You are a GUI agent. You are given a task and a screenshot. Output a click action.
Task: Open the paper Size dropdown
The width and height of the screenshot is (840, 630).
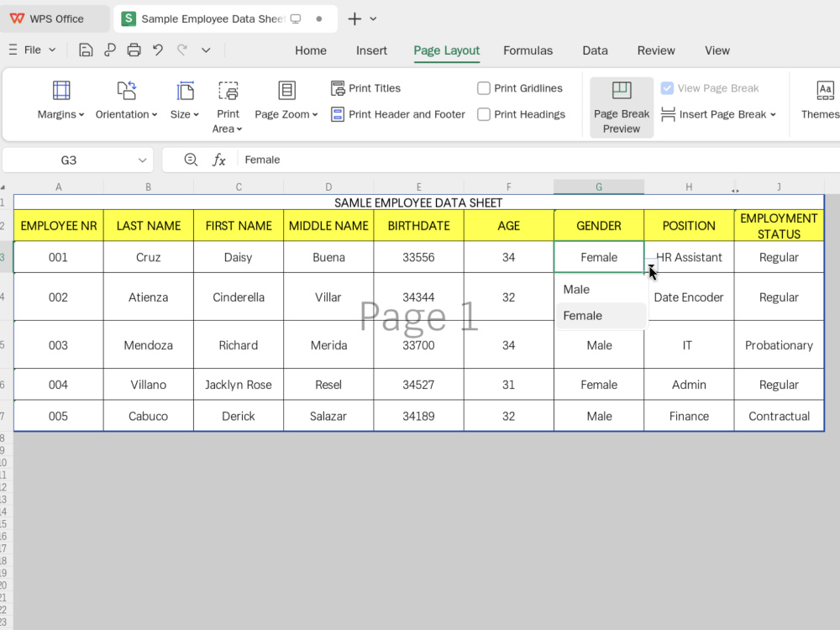[185, 100]
